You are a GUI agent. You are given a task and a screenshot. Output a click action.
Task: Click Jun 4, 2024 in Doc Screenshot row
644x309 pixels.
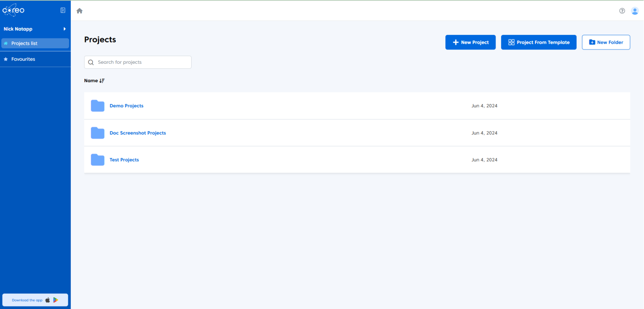(x=484, y=133)
